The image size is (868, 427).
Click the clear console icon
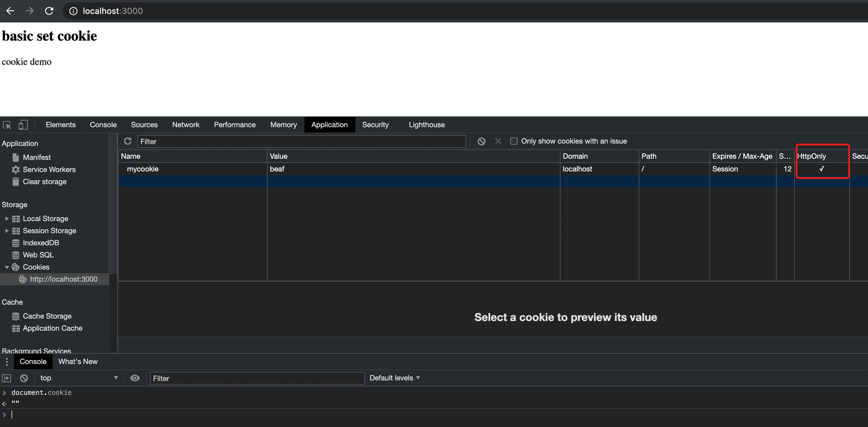click(24, 378)
